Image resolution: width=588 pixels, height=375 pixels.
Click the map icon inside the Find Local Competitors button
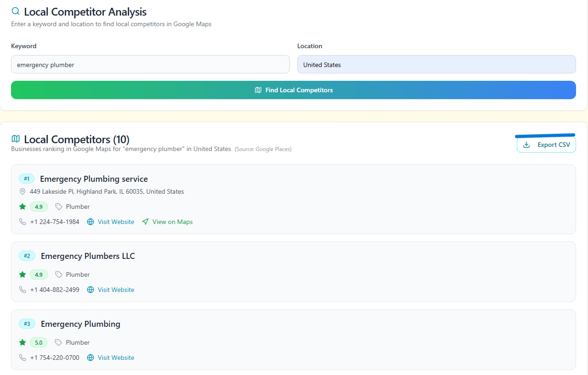[x=258, y=90]
